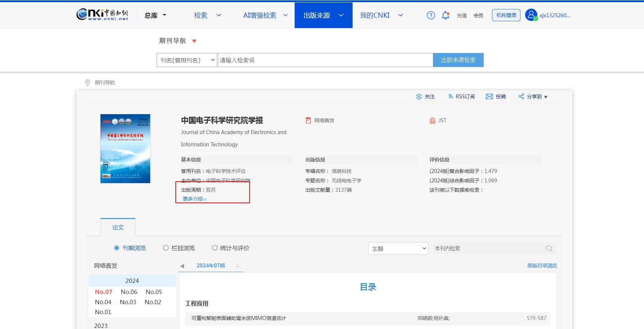Screen dimensions: 644x329
Task: Expand the 我的CNKI menu
Action: 401,15
